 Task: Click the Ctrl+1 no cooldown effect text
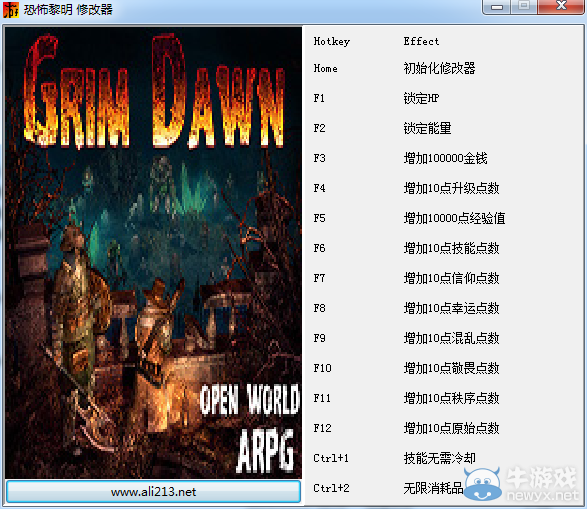coord(440,458)
